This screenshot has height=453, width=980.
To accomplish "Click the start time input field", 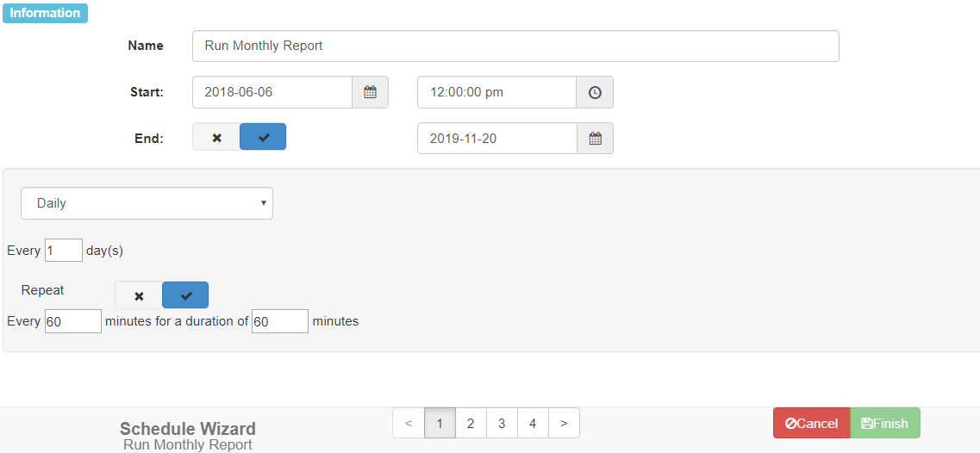I will pyautogui.click(x=496, y=92).
